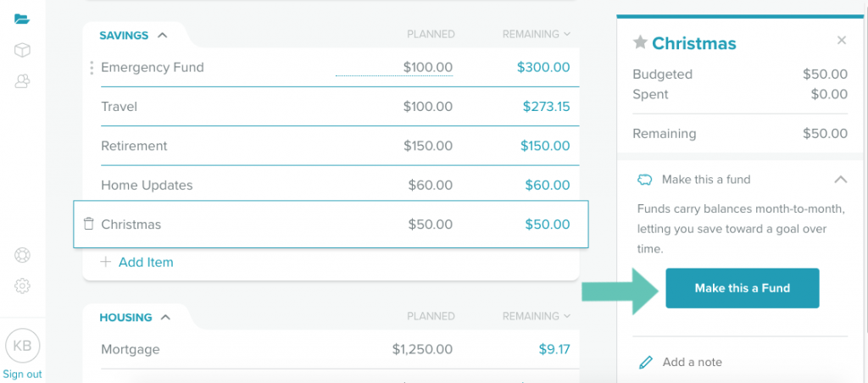
Task: Toggle the favorite star next to Christmas
Action: 640,42
